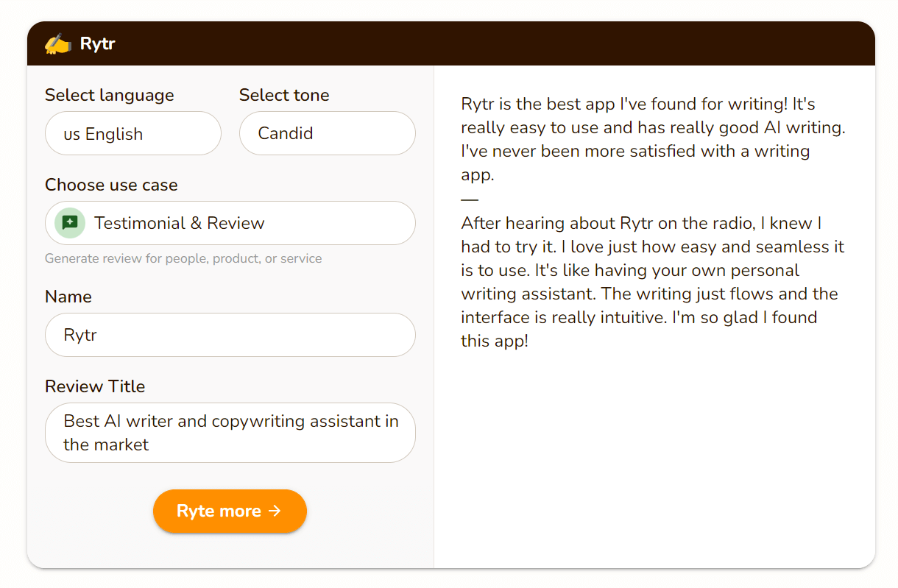Click the Select tone heading
The height and width of the screenshot is (588, 898).
284,95
